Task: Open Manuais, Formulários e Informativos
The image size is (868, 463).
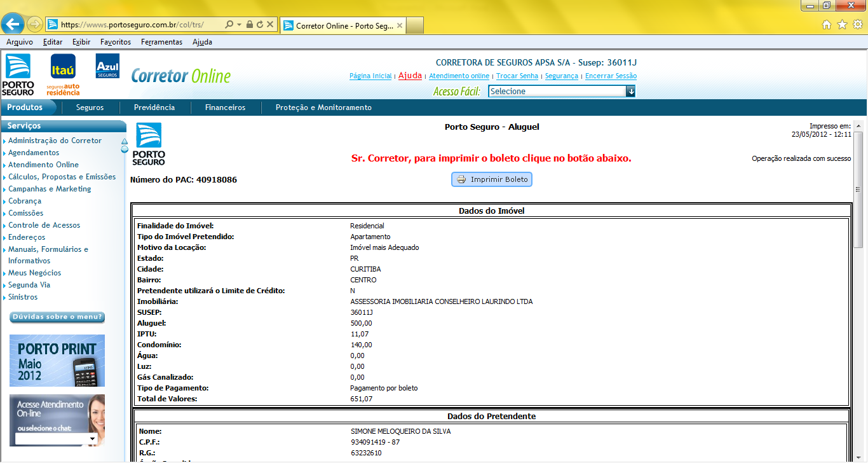Action: (48, 255)
